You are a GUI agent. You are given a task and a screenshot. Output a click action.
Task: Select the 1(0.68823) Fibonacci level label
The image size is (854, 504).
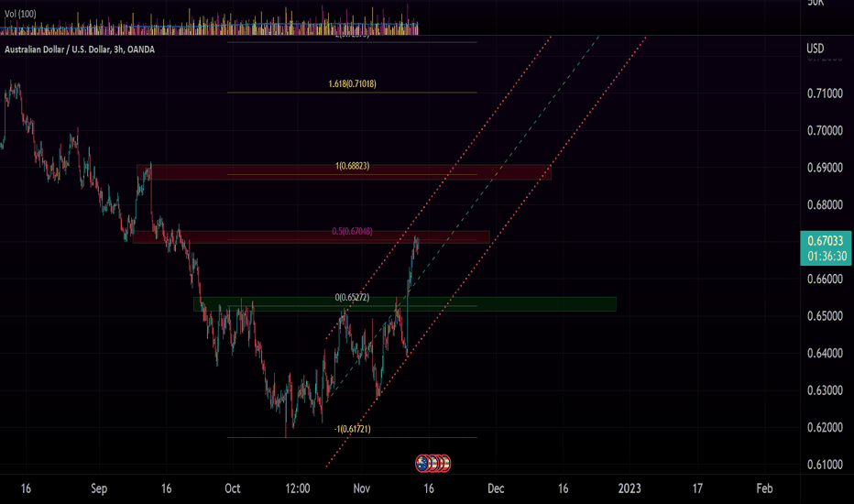353,166
